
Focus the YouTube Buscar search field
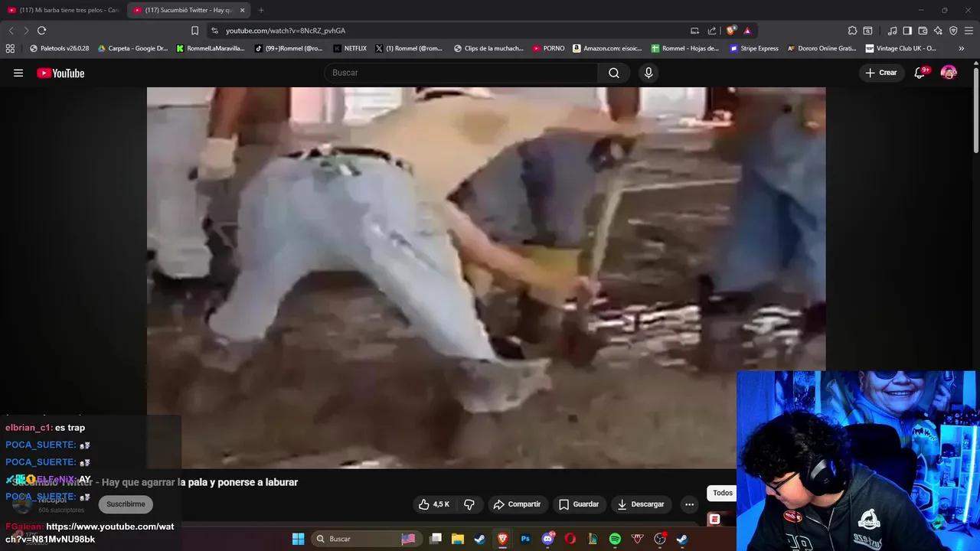461,73
